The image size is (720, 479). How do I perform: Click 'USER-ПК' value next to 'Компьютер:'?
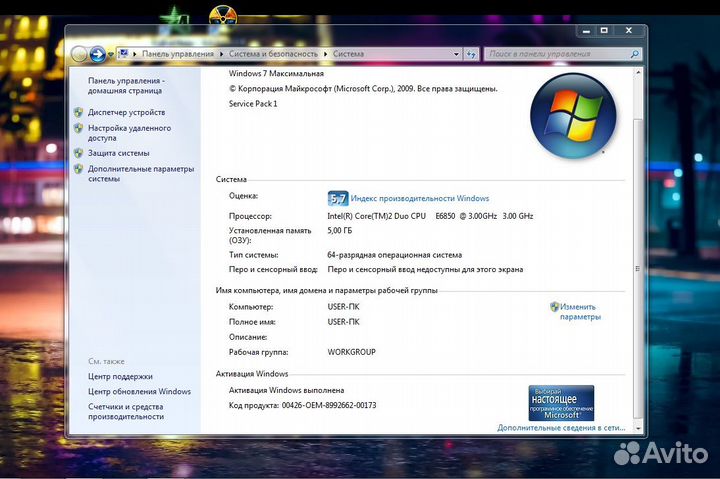click(x=343, y=307)
